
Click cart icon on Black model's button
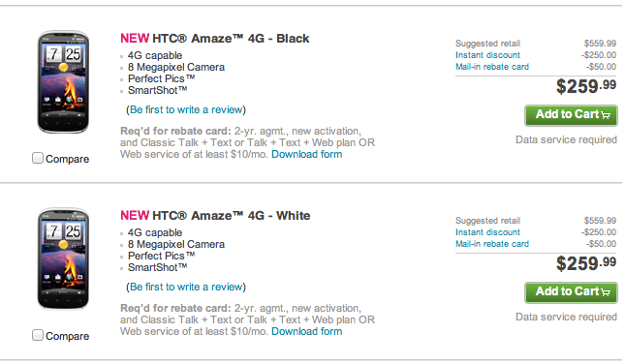click(606, 115)
